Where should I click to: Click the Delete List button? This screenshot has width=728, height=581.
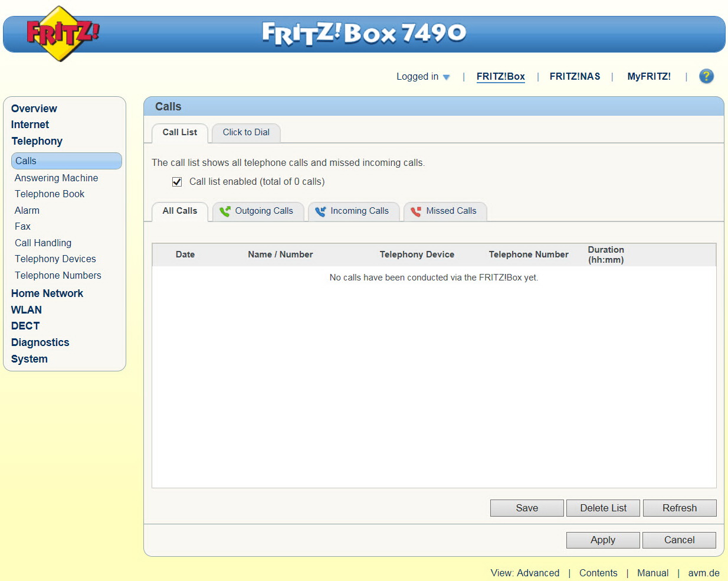coord(603,508)
